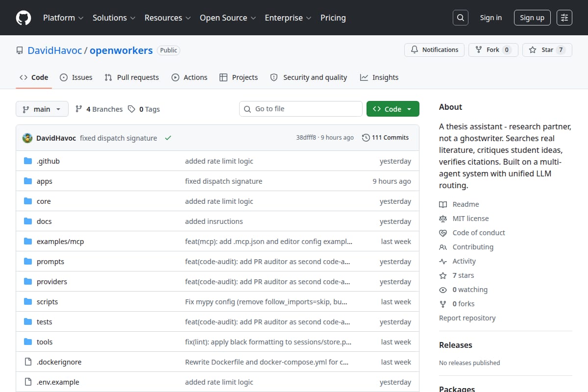588x392 pixels.
Task: Open the 7 stars link in About
Action: tap(463, 275)
